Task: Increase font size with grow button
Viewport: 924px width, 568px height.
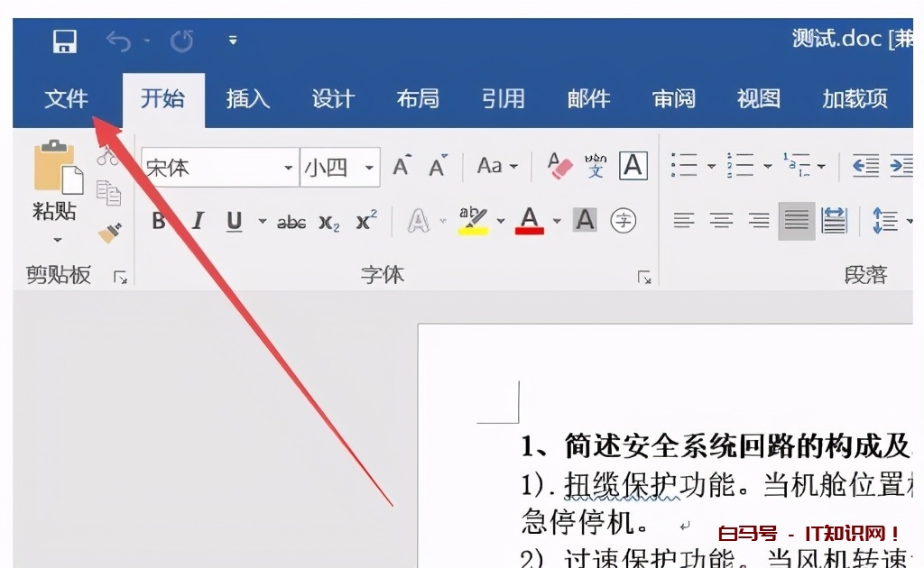Action: click(x=402, y=167)
